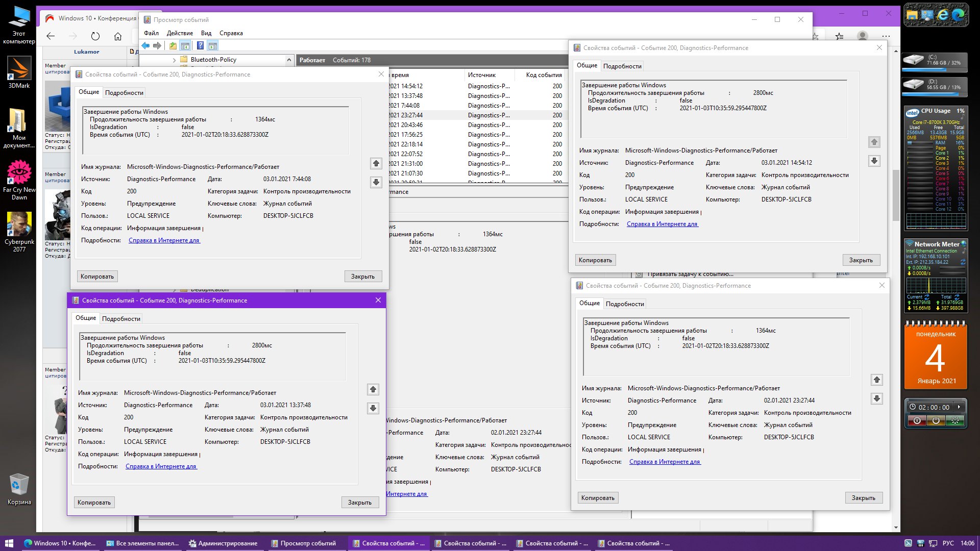
Task: Click the up-one-level folder toolbar icon
Action: pos(173,46)
